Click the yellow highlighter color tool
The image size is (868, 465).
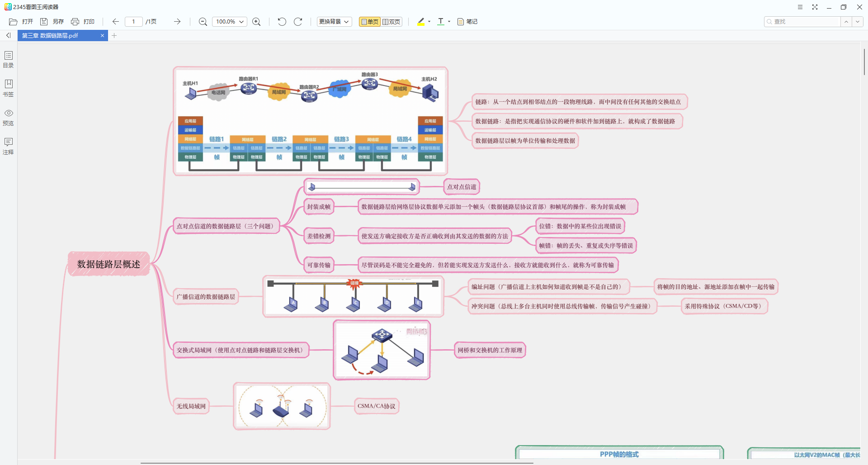click(x=421, y=22)
